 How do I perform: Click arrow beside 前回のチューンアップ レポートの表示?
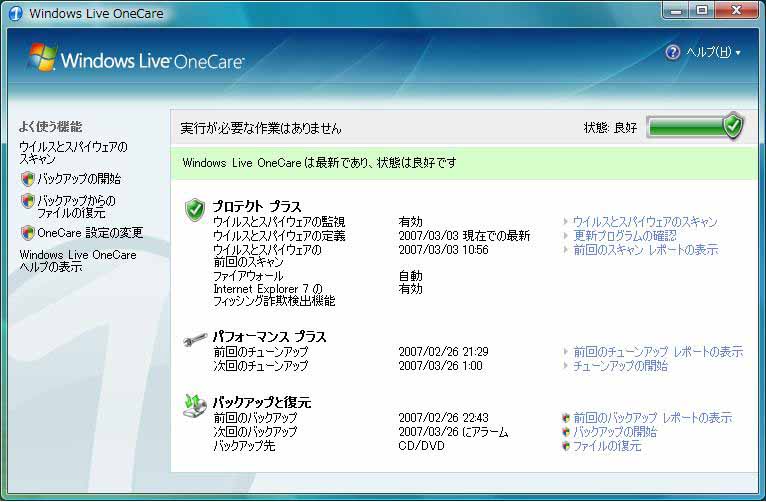pyautogui.click(x=565, y=352)
